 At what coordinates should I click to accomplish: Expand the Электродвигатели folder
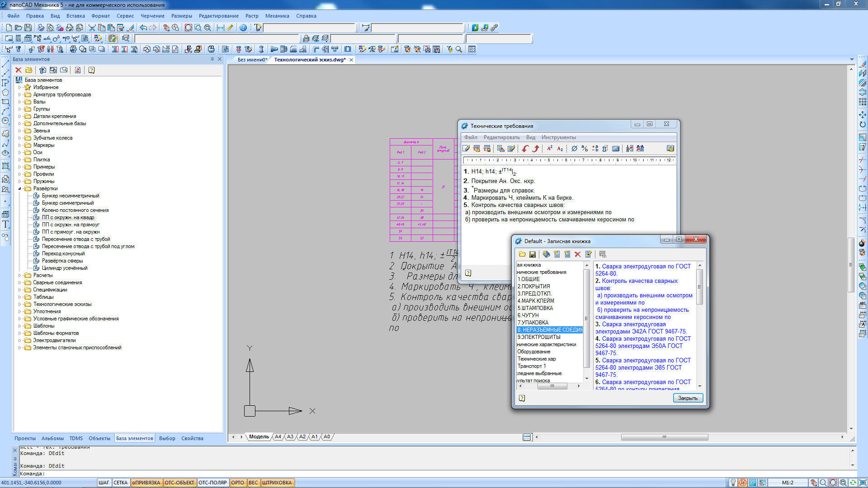(x=19, y=340)
